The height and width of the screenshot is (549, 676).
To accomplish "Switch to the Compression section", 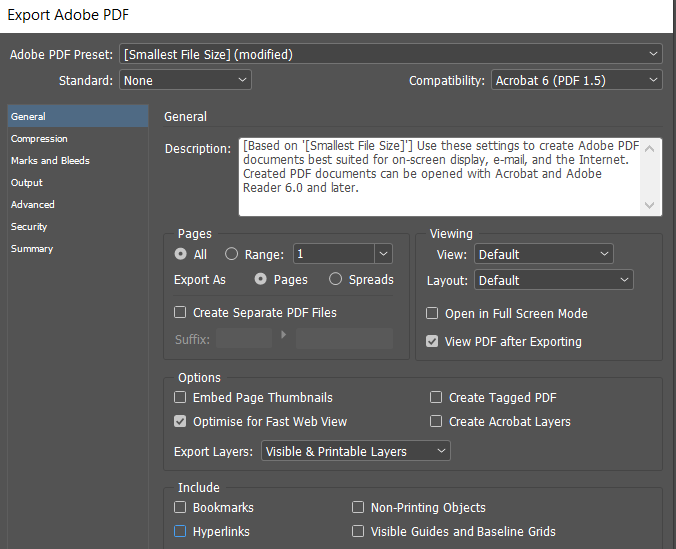I will [x=78, y=138].
